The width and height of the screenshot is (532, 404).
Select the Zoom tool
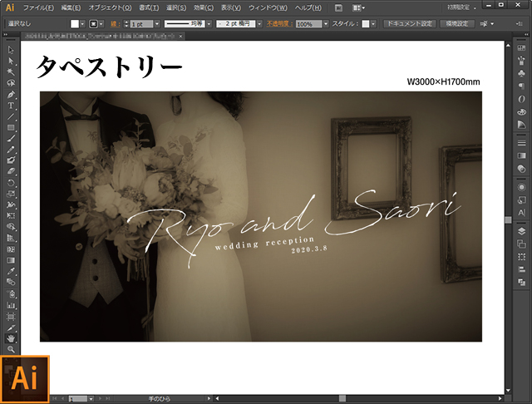point(11,349)
